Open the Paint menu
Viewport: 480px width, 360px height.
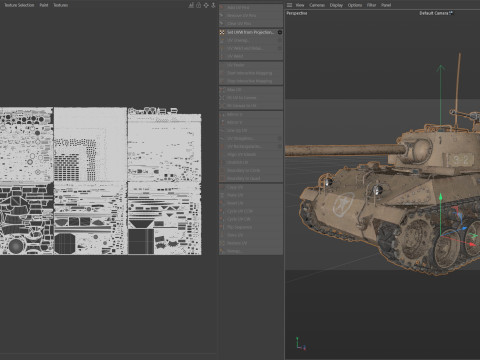[x=44, y=5]
